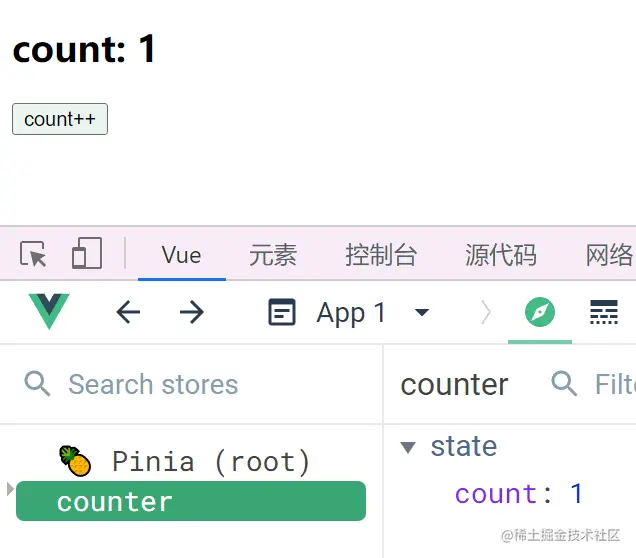Click the app window icon beside App 1
Image resolution: width=636 pixels, height=558 pixels.
(x=282, y=312)
